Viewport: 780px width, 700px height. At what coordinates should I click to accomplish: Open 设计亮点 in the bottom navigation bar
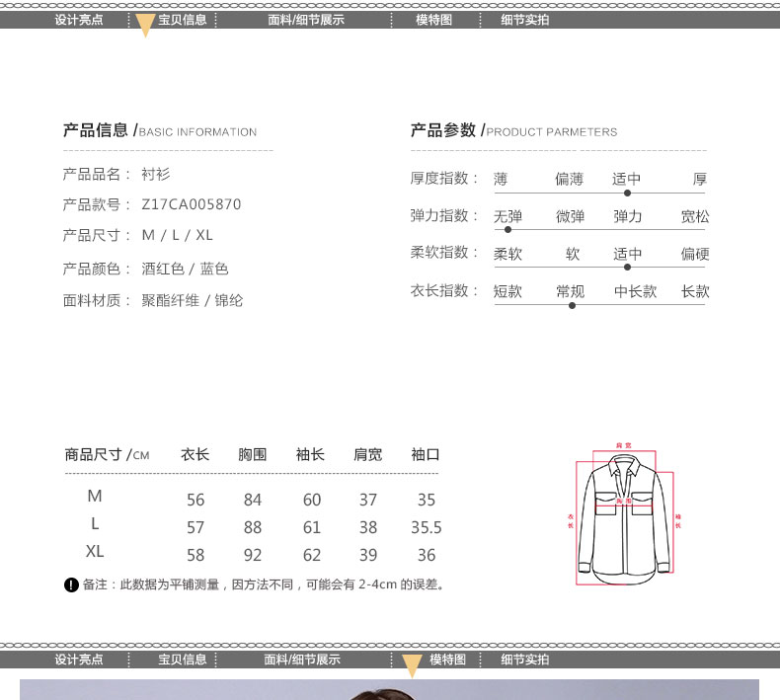[79, 660]
